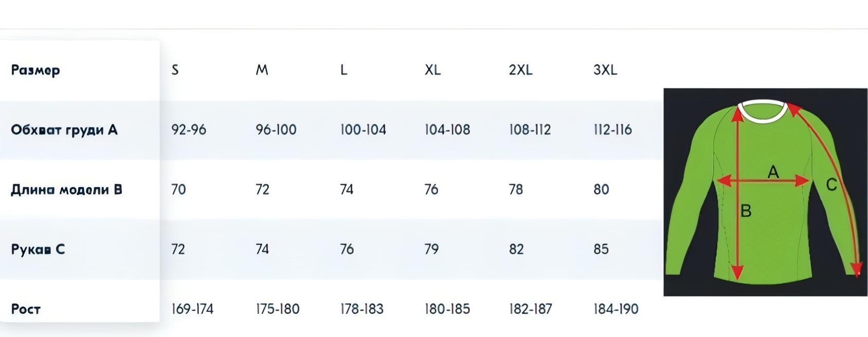868x337 pixels.
Task: Click the Обхват груди A row label
Action: 64,129
